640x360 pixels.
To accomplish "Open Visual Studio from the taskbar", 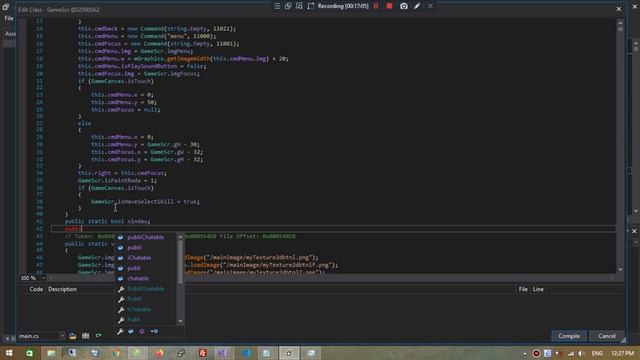I will pyautogui.click(x=222, y=353).
